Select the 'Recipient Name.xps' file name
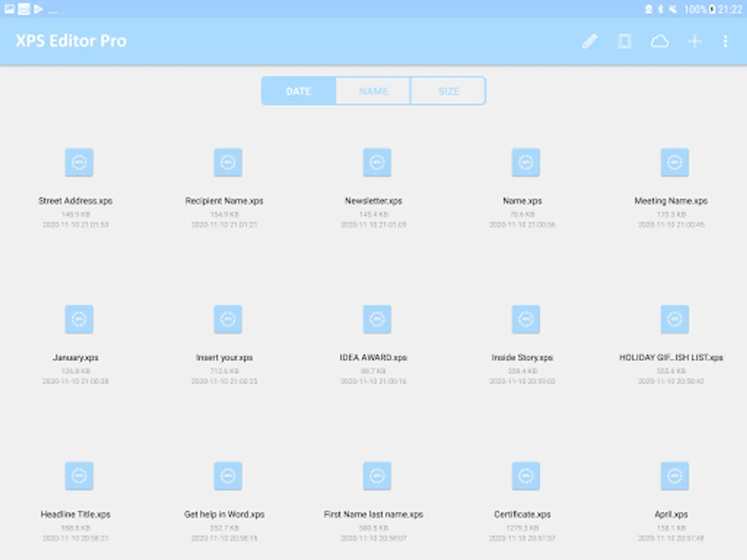The image size is (747, 560). point(224,201)
